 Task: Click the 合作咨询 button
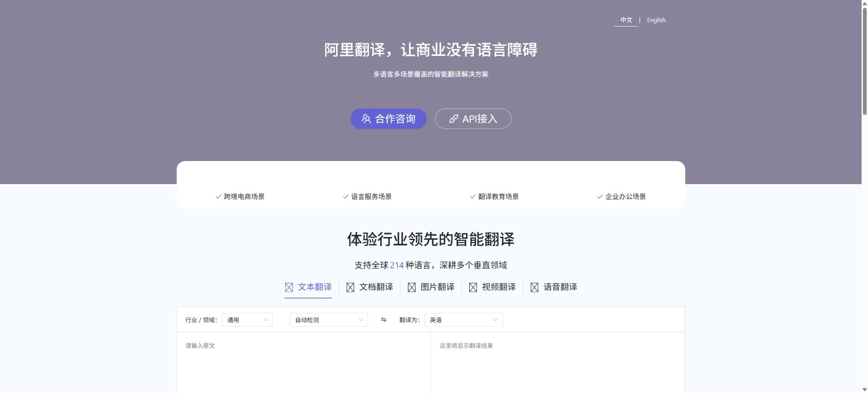tap(389, 119)
